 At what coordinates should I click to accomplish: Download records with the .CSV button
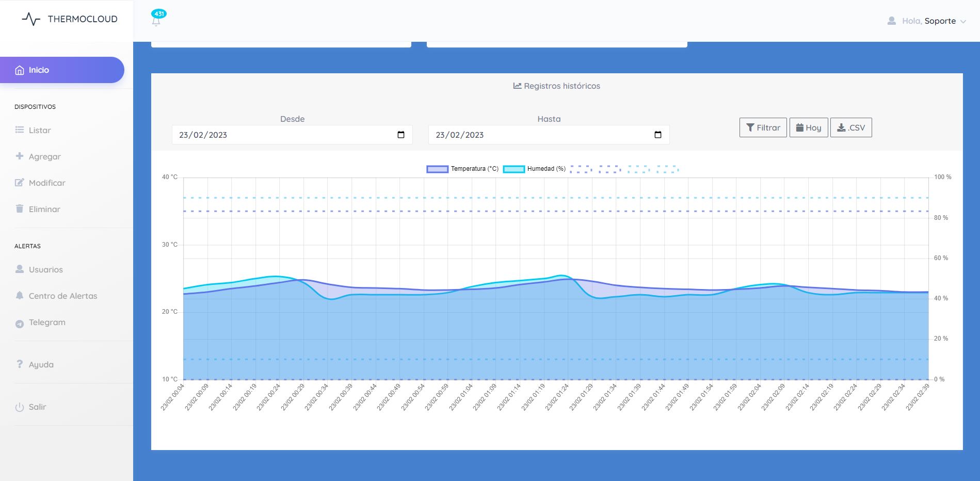tap(850, 127)
